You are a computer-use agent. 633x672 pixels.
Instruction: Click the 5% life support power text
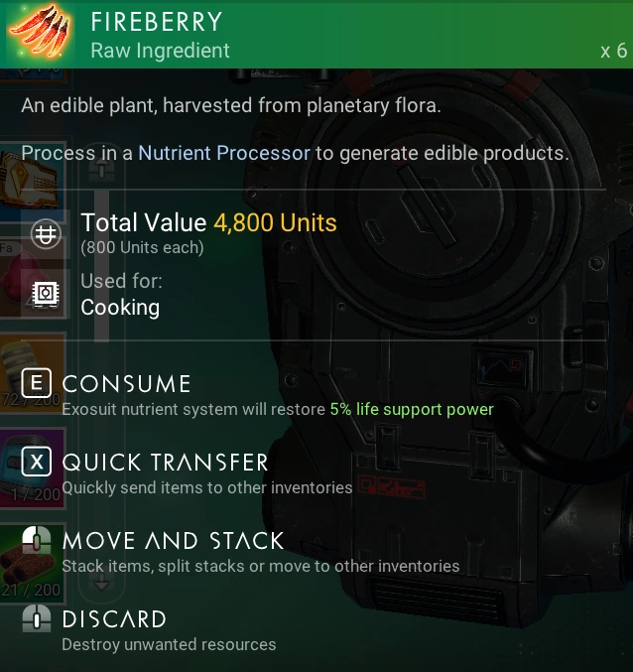[x=412, y=409]
